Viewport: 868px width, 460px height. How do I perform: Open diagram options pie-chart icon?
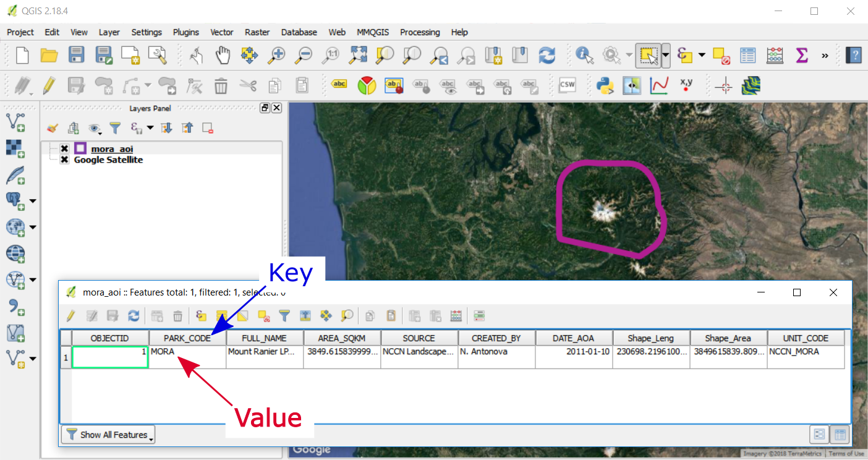click(x=367, y=85)
